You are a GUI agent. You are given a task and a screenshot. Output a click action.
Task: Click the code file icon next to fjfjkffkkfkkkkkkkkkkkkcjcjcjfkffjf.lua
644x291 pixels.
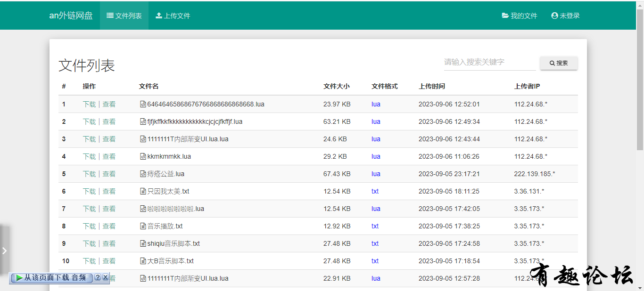tap(143, 121)
